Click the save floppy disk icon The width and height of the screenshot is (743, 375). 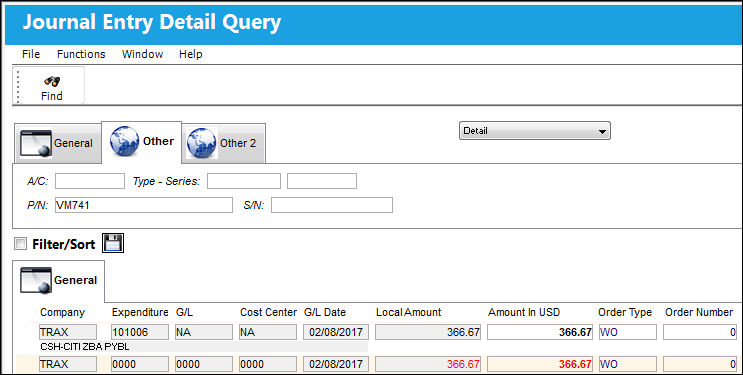coord(113,243)
